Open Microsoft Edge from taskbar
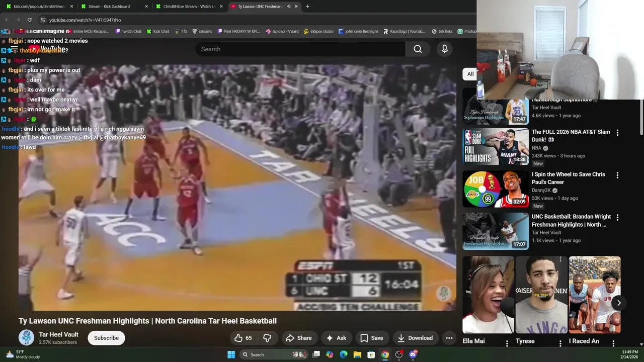The height and width of the screenshot is (362, 644). [344, 354]
